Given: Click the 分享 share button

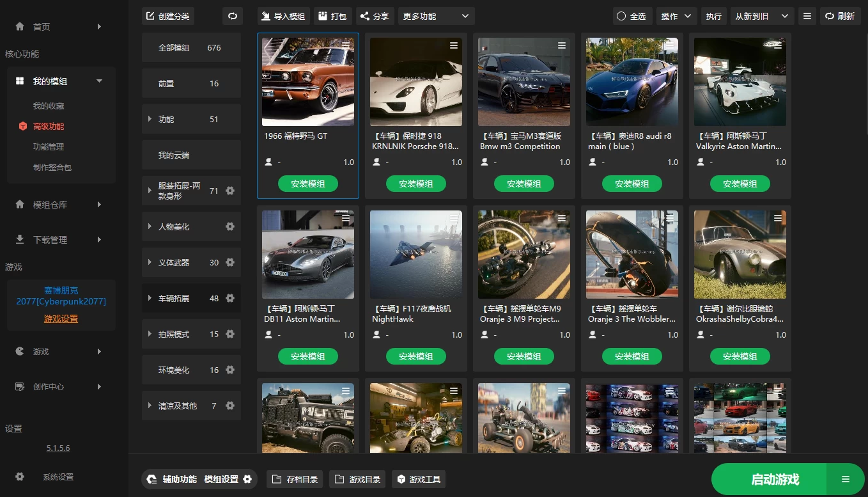Looking at the screenshot, I should pos(374,16).
